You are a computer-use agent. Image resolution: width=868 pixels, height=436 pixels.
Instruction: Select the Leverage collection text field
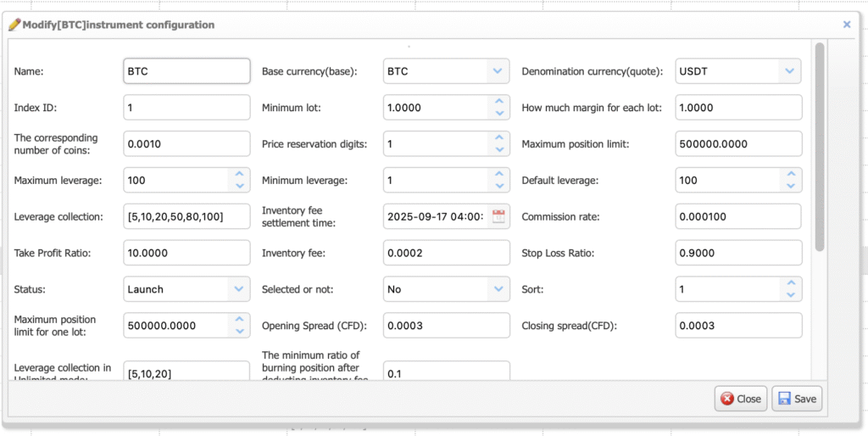[x=186, y=216]
